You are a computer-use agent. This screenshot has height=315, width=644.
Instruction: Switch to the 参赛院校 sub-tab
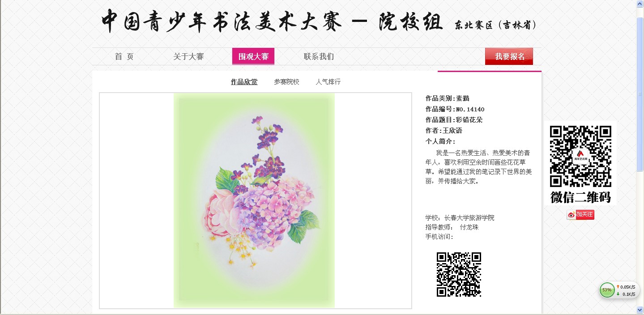(x=286, y=82)
